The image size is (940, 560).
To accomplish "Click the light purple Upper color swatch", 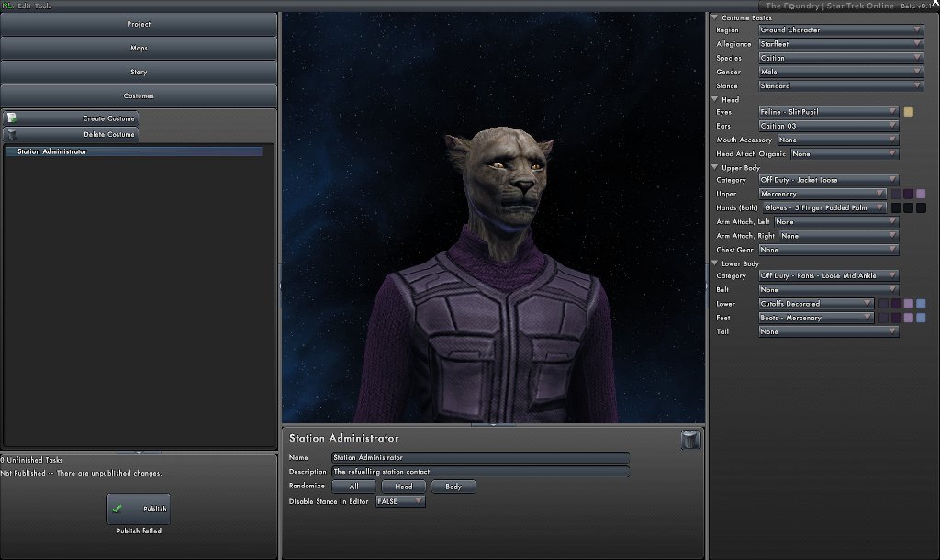I will tap(921, 194).
